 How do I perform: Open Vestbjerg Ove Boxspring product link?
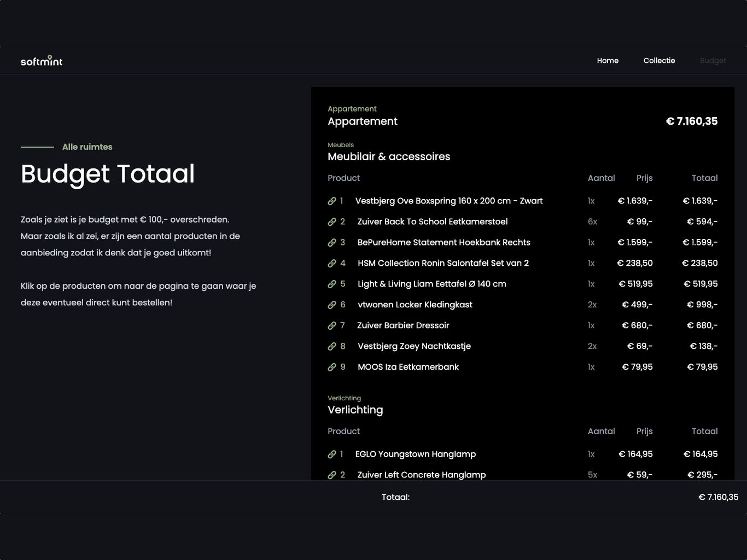449,201
